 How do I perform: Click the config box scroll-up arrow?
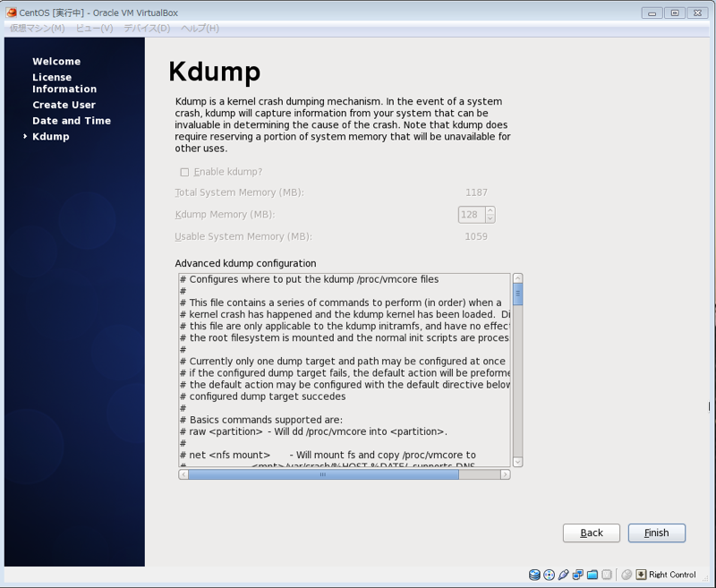point(518,278)
